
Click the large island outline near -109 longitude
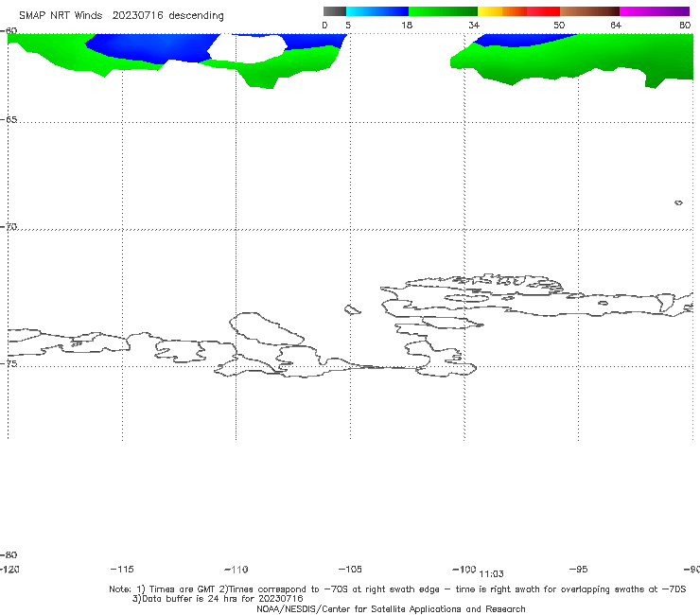point(267,328)
